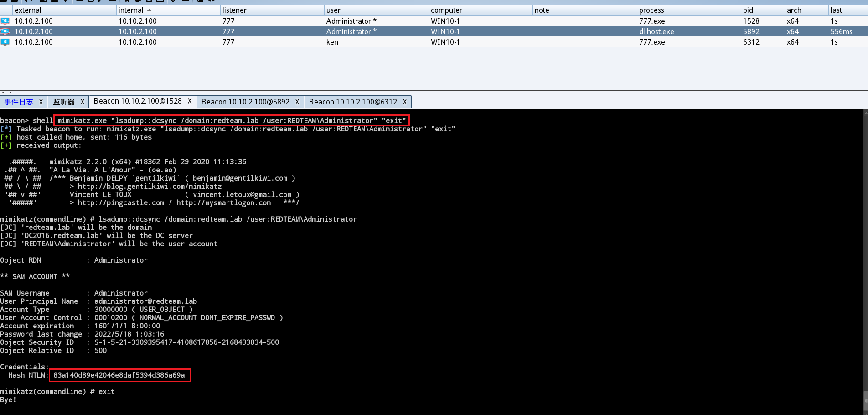The width and height of the screenshot is (868, 415).
Task: Click the http://pingcastle.com URL text
Action: tap(121, 202)
